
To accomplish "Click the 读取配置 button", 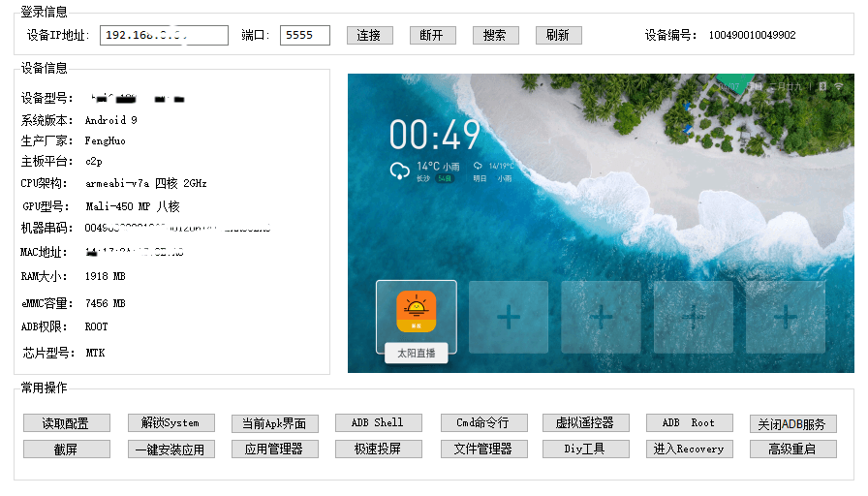I will coord(66,423).
